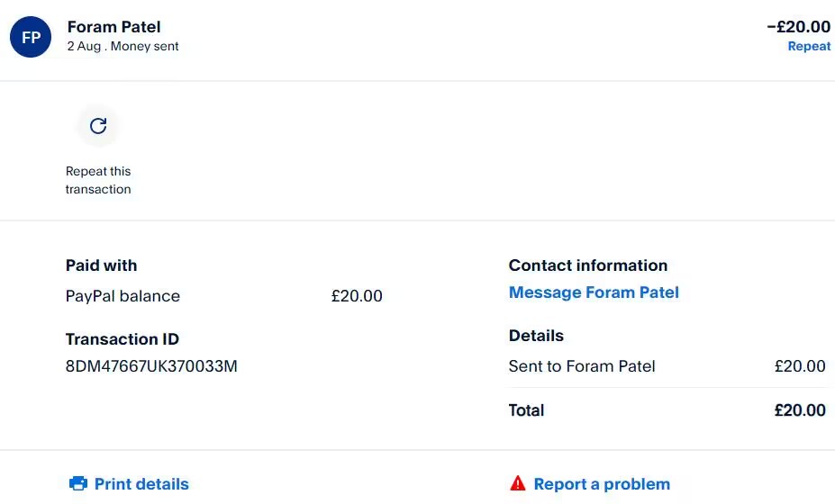Select the Foram Patel name in header

coord(114,27)
